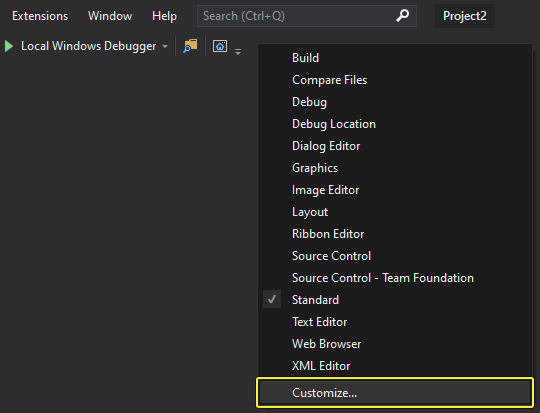Click the Project2 solution name label

pos(465,16)
